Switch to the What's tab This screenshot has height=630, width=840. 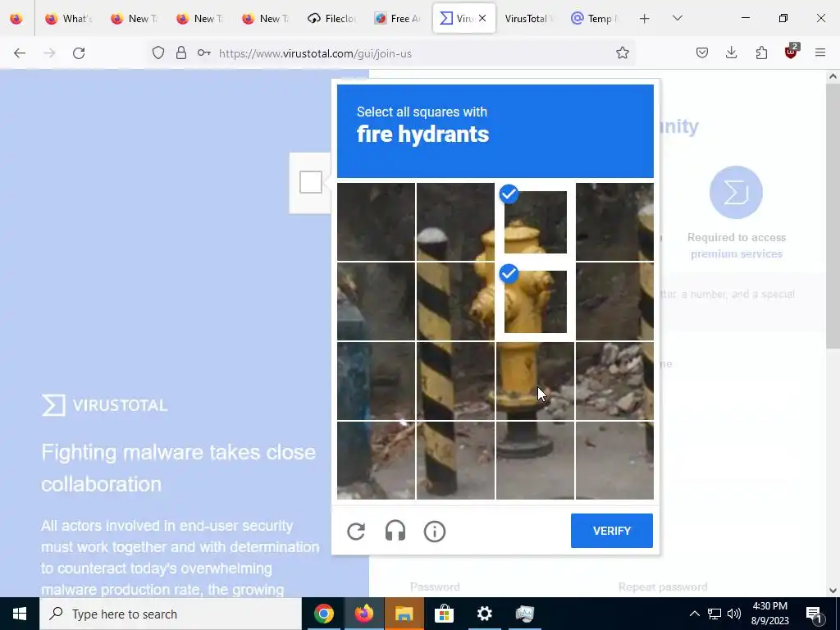(69, 18)
